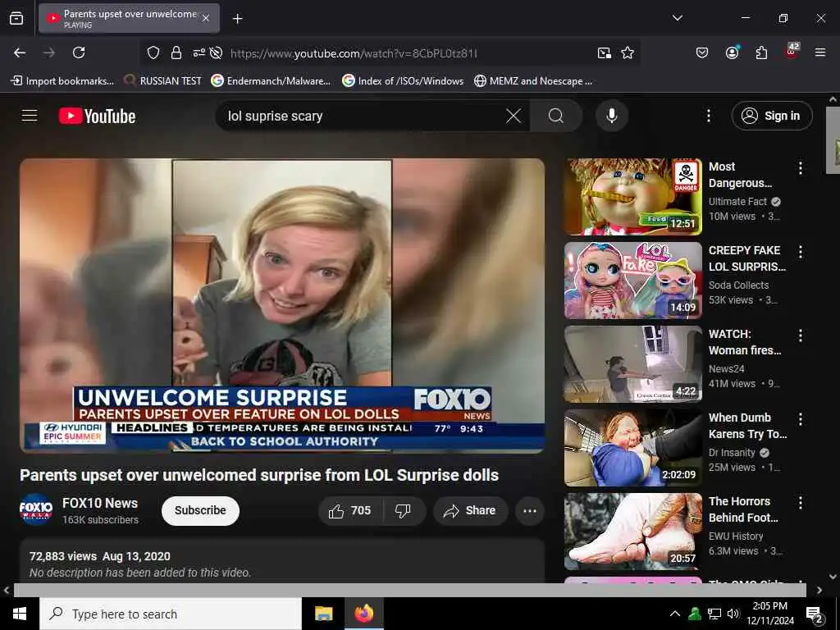Viewport: 840px width, 630px height.
Task: Click the Ultimate Fact channel name
Action: click(x=737, y=202)
